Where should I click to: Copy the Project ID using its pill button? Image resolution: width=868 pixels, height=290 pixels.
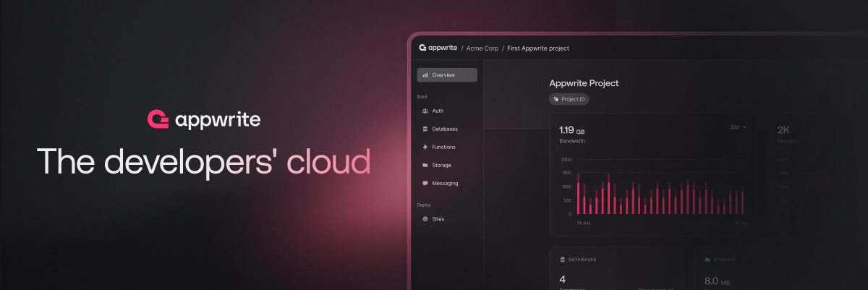click(569, 99)
